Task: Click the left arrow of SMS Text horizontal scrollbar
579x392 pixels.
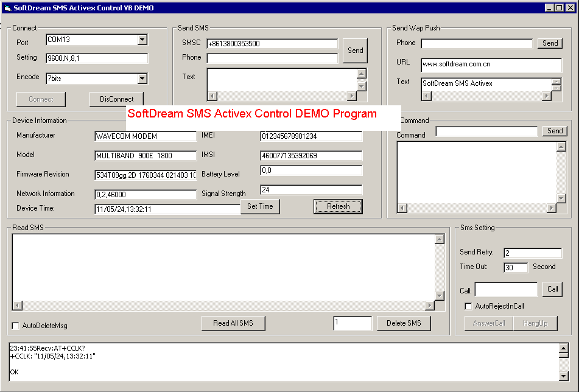Action: [212, 96]
